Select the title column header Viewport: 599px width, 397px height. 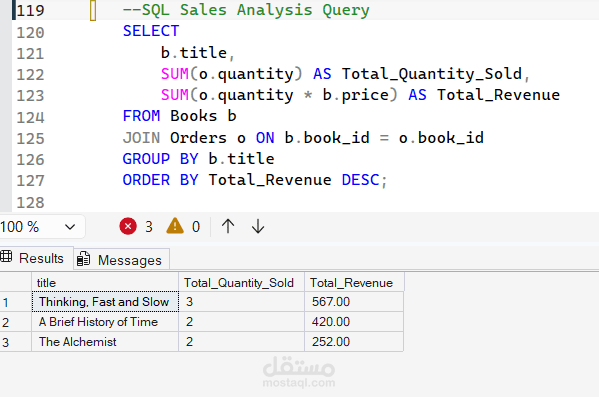pos(105,283)
